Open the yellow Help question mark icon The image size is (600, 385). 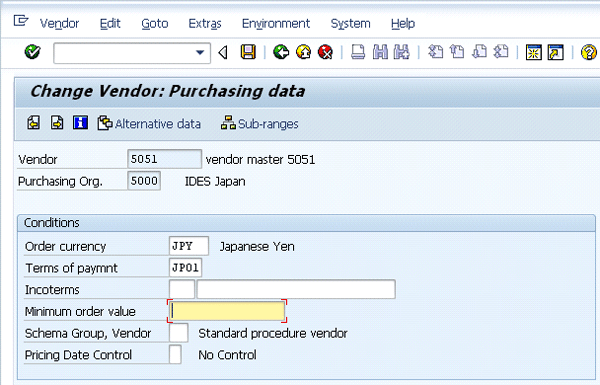coord(589,52)
